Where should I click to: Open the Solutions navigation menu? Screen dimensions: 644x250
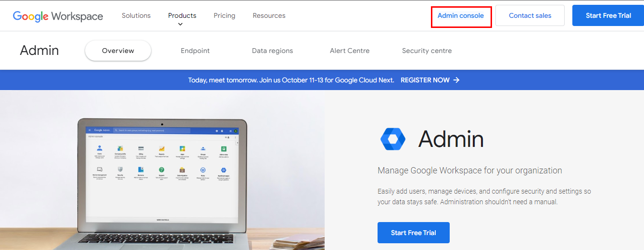136,15
